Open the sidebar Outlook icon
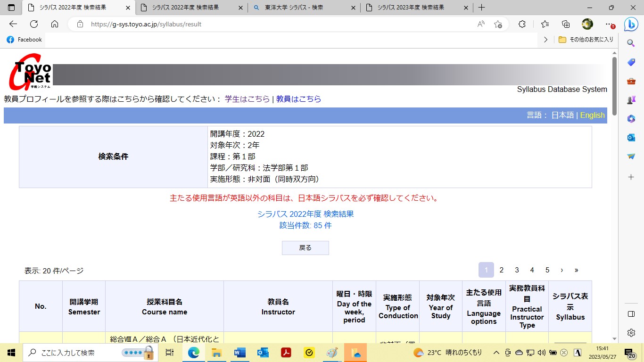This screenshot has height=362, width=644. click(x=631, y=138)
